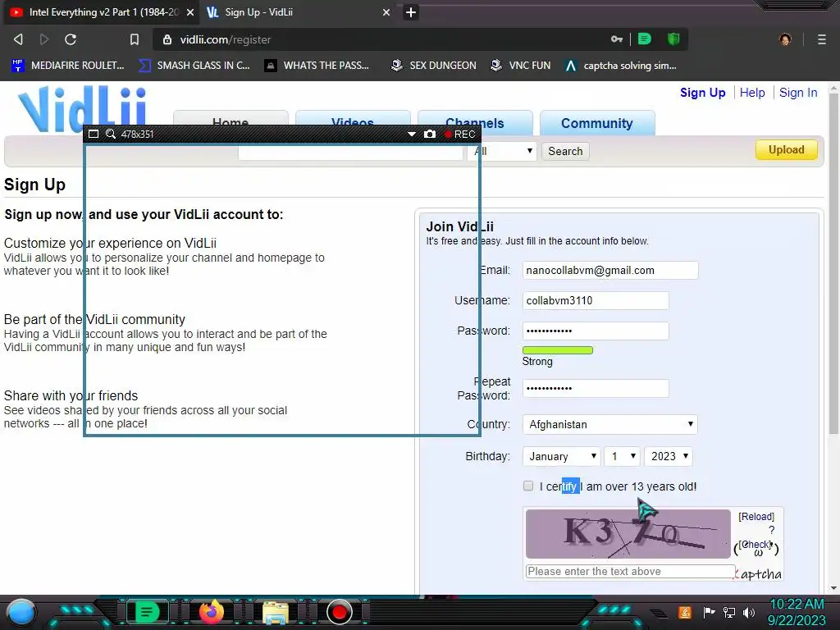Open the Community navigation tab
840x630 pixels.
597,123
